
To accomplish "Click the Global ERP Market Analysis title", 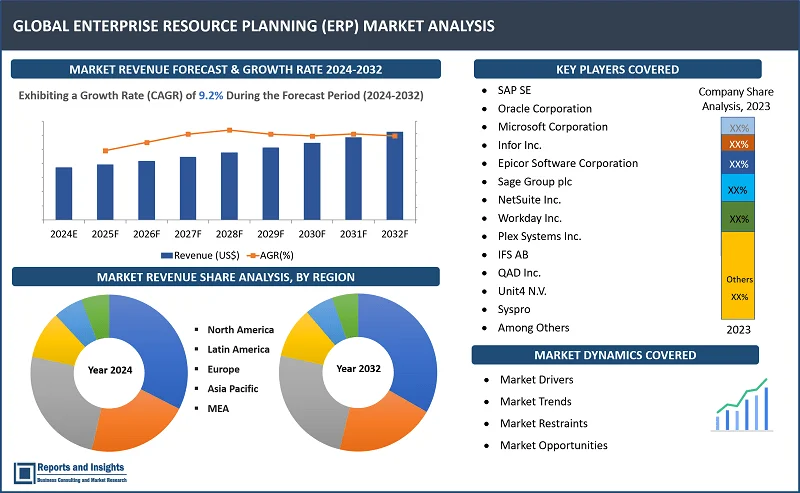I will (254, 26).
